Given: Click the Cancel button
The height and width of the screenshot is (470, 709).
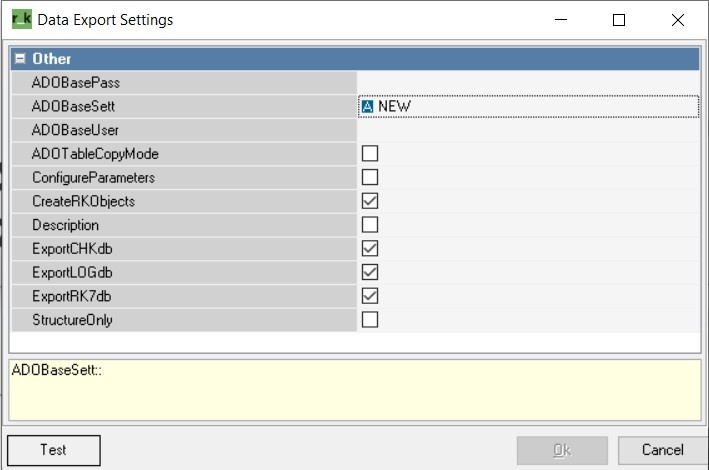Looking at the screenshot, I should (662, 450).
